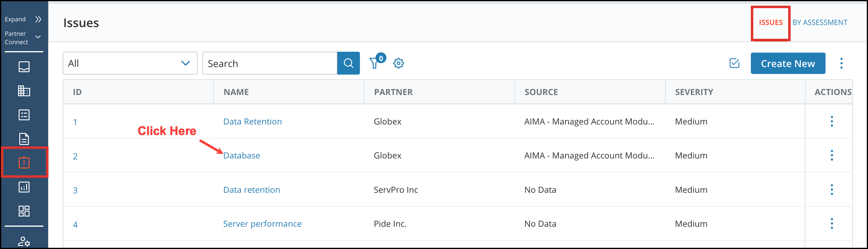Open the Database issue link

(242, 155)
